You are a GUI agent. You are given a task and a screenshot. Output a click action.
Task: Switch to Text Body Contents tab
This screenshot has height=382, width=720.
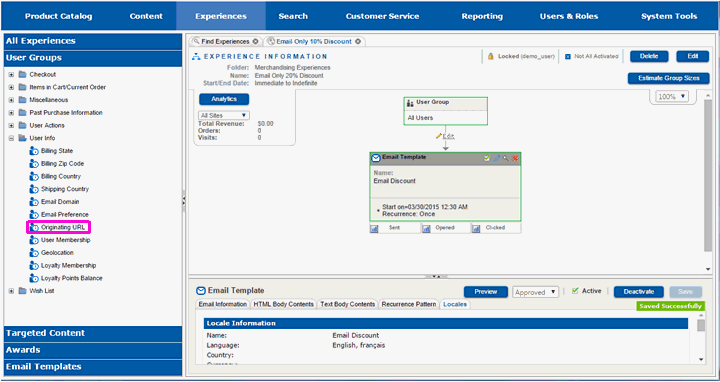[348, 304]
